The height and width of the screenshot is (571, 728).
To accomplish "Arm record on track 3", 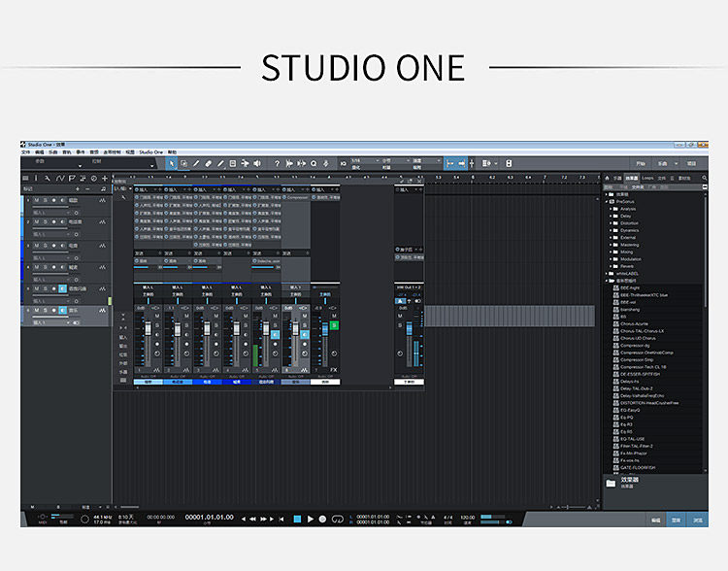I will (53, 246).
